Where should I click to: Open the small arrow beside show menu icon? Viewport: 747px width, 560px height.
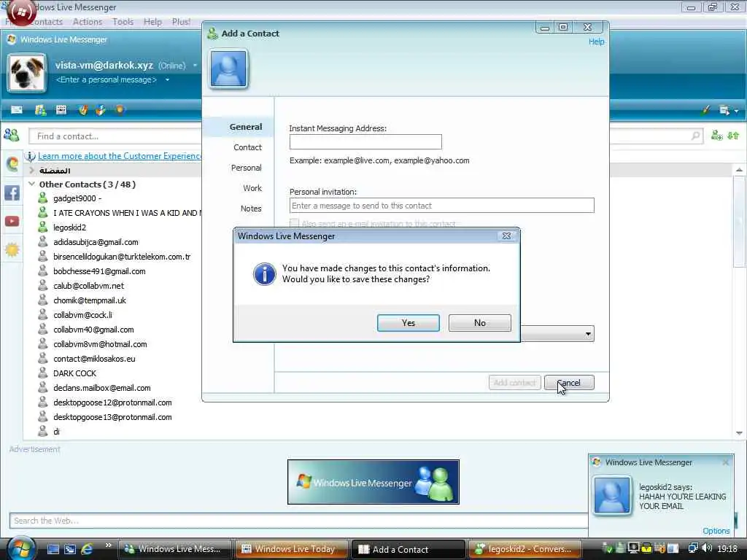(x=737, y=111)
